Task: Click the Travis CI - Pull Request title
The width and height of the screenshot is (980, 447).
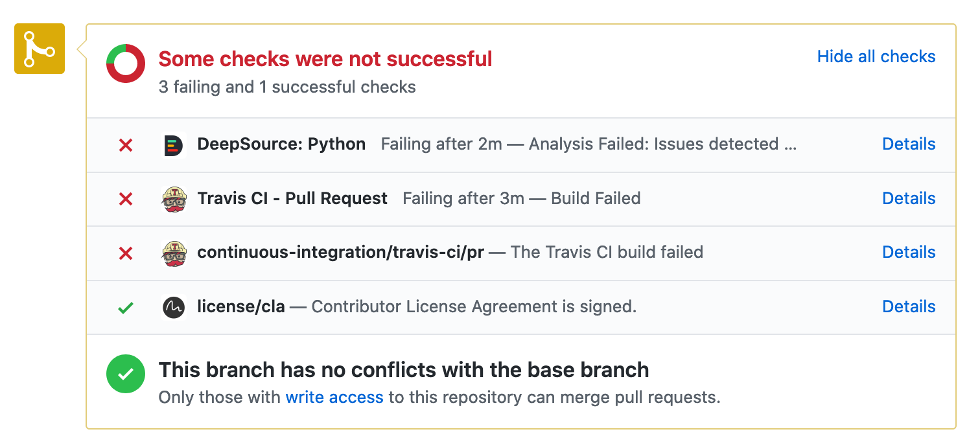Action: (292, 198)
